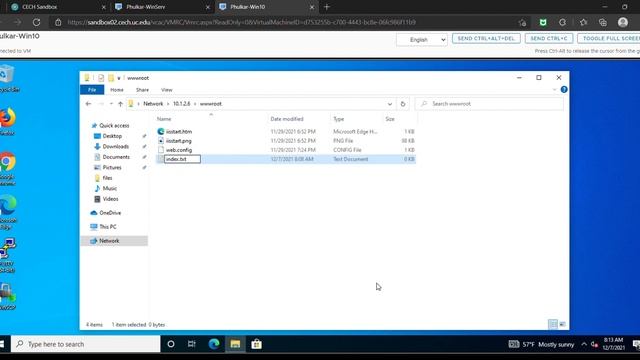Open Firefox desktop shortcut
This screenshot has height=360, width=640.
(x=7, y=121)
